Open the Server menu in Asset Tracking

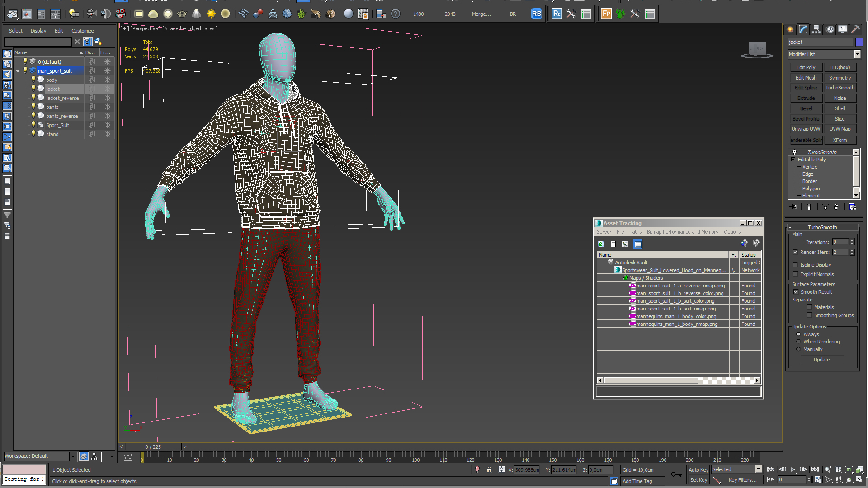[x=604, y=232]
